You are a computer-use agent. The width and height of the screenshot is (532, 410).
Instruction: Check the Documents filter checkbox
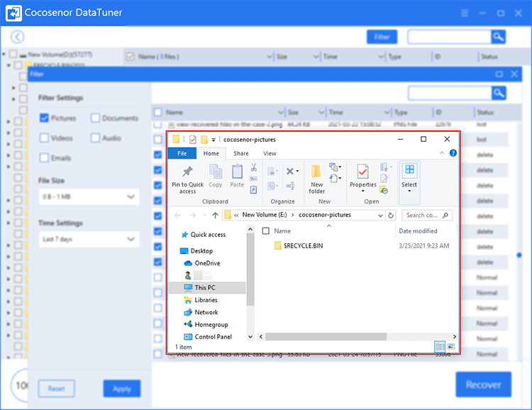pyautogui.click(x=95, y=118)
